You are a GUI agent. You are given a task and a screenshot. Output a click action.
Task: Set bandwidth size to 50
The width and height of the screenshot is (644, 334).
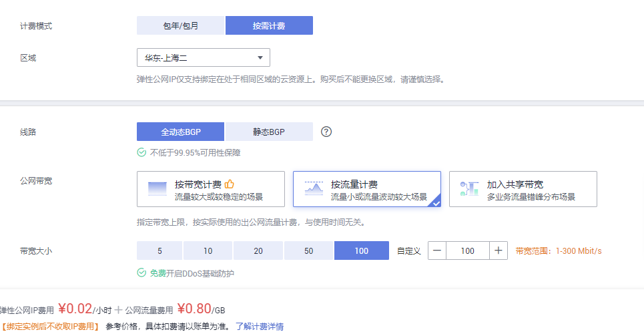point(308,251)
